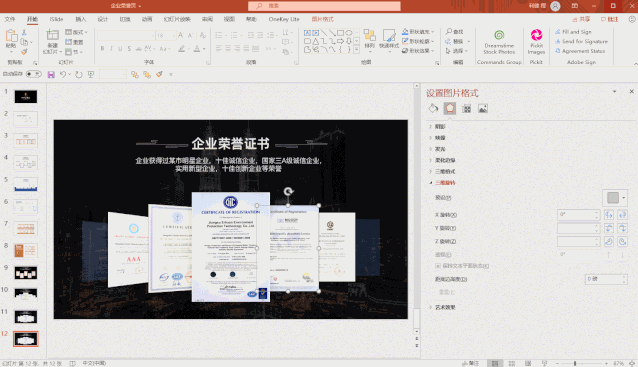The height and width of the screenshot is (367, 638).
Task: Select the Effects pentagon icon
Action: (450, 108)
